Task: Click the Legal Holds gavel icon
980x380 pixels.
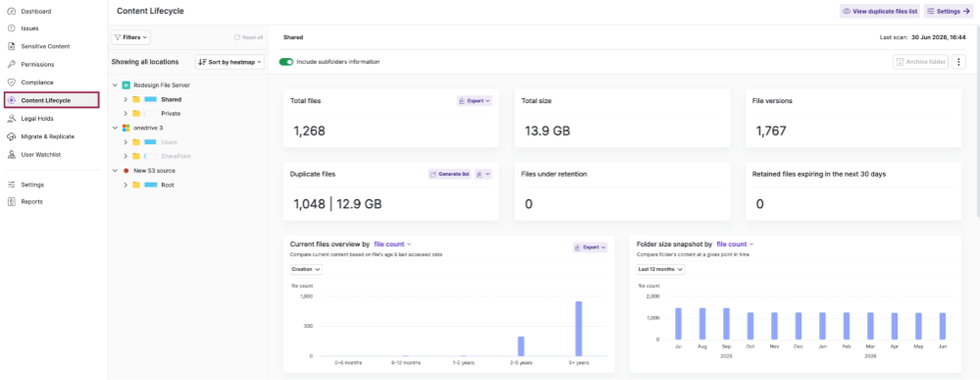Action: [11, 118]
